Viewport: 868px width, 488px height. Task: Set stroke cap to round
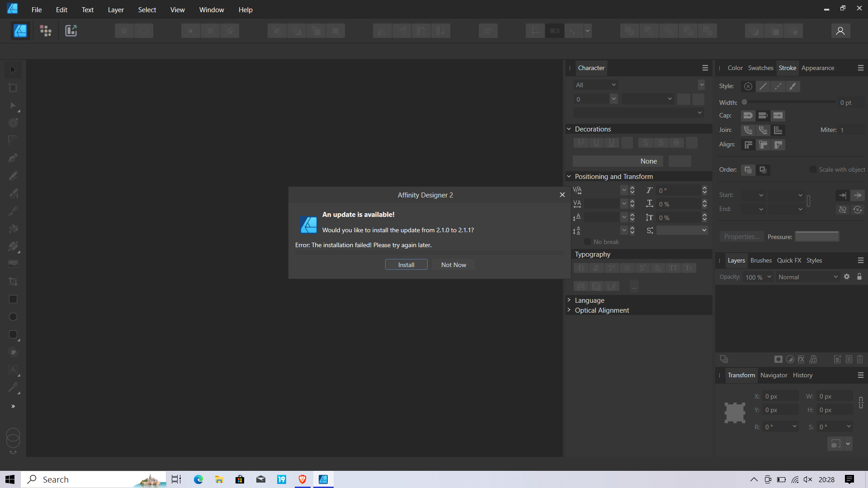(x=748, y=116)
